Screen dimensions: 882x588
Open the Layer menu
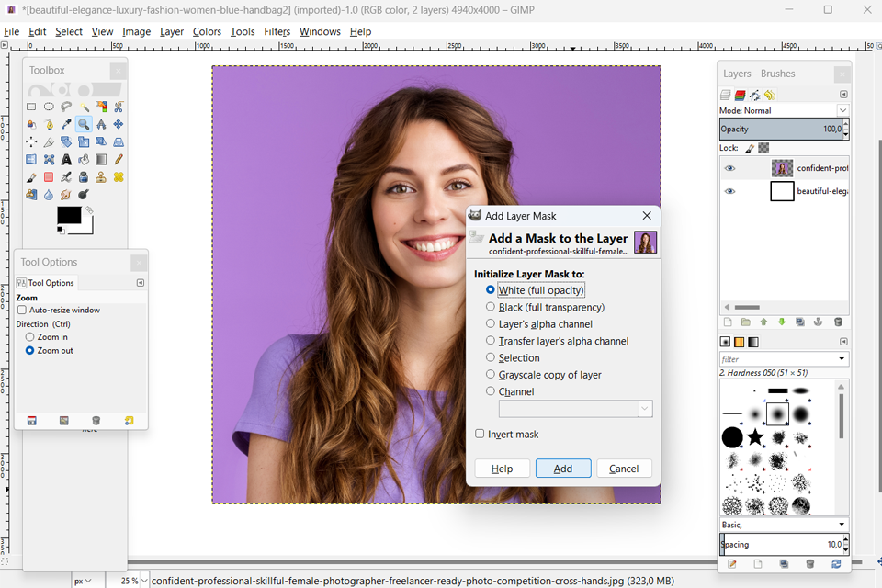[172, 31]
